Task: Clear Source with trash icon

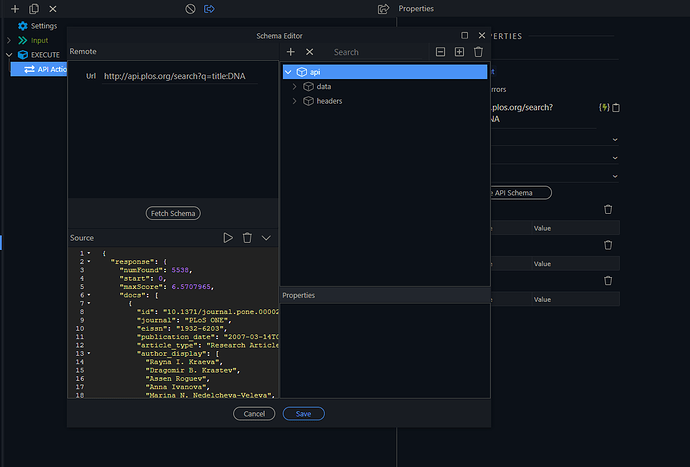Action: [x=247, y=238]
